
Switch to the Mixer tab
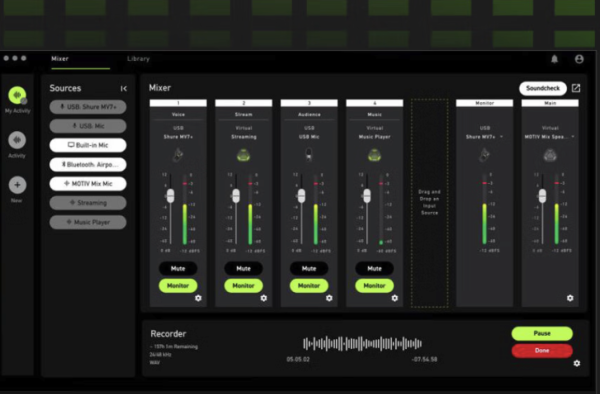60,59
